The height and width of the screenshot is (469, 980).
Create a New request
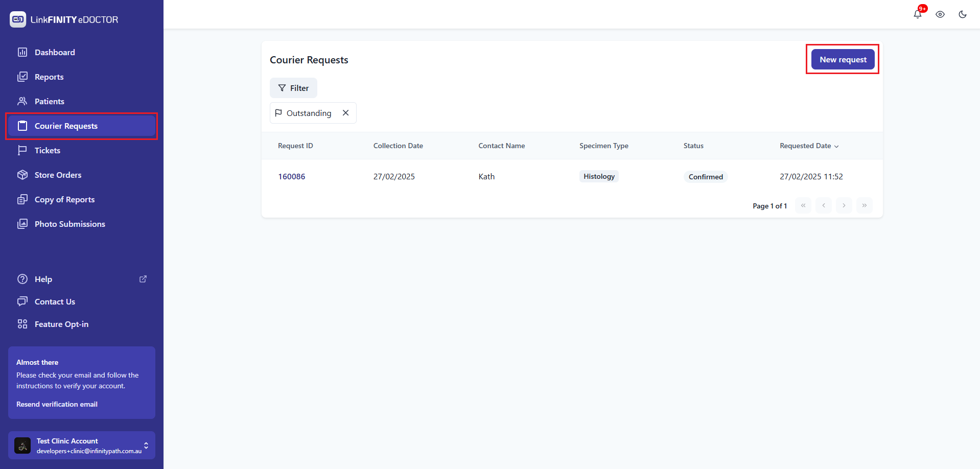(x=843, y=59)
